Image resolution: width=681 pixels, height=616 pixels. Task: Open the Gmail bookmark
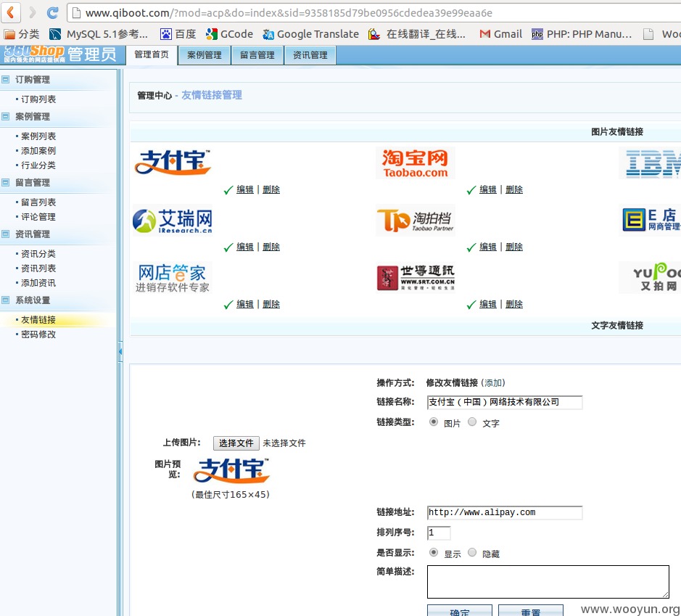point(500,34)
